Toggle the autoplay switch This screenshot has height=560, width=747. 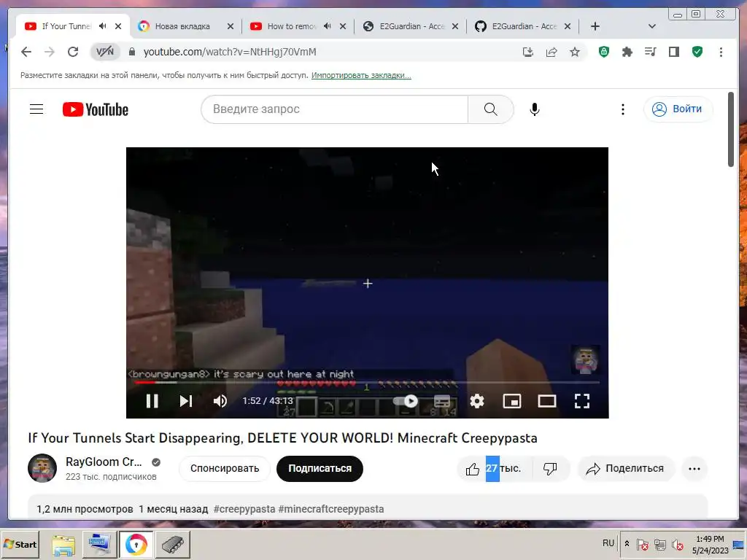[x=406, y=401]
